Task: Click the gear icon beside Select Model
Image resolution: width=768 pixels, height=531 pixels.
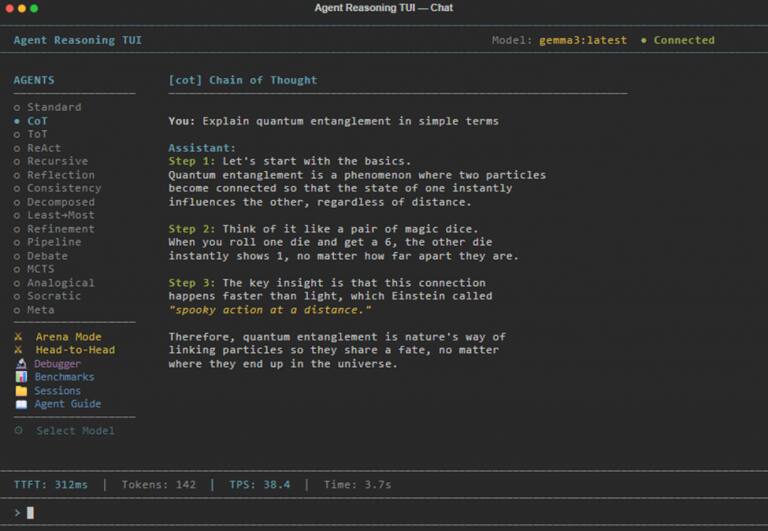Action: pyautogui.click(x=19, y=431)
